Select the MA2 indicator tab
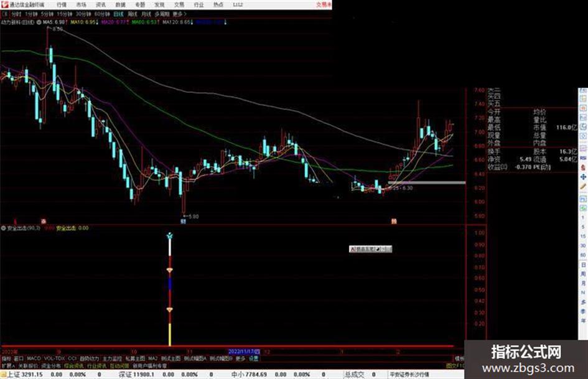Screen dimensions: 588x379 [153, 358]
